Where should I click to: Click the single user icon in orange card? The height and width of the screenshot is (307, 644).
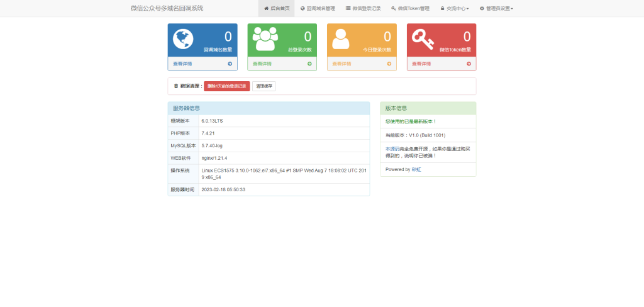pyautogui.click(x=341, y=39)
